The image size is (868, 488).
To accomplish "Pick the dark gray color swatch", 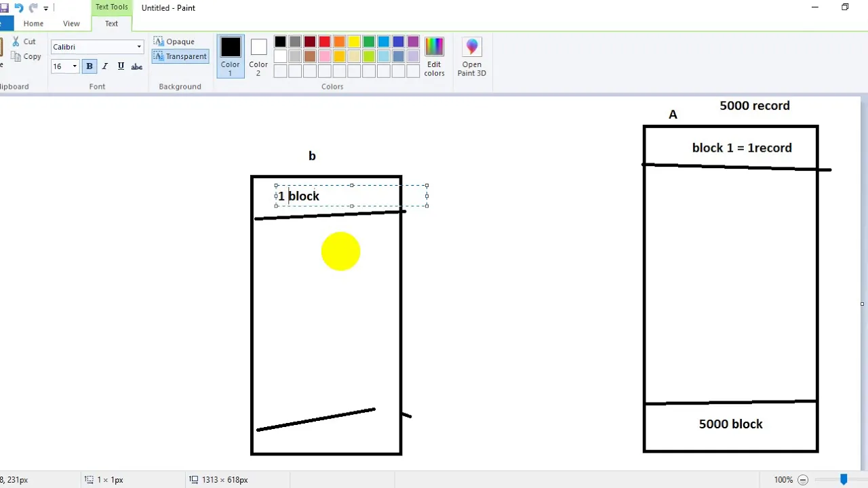I will 295,41.
